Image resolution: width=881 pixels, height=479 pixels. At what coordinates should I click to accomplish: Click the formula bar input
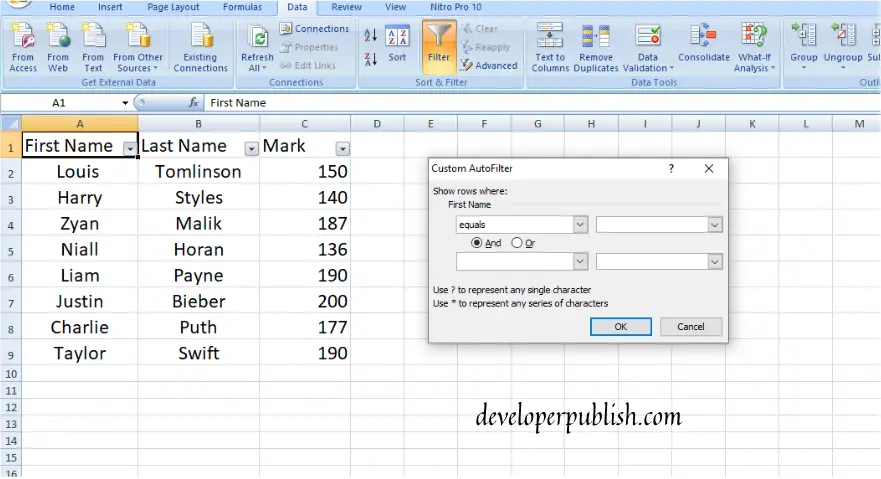(542, 103)
